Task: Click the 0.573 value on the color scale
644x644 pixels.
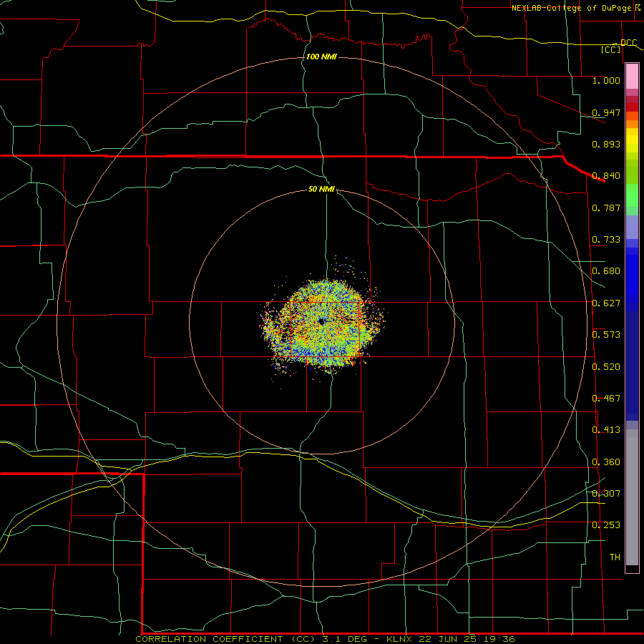Action: pyautogui.click(x=606, y=335)
